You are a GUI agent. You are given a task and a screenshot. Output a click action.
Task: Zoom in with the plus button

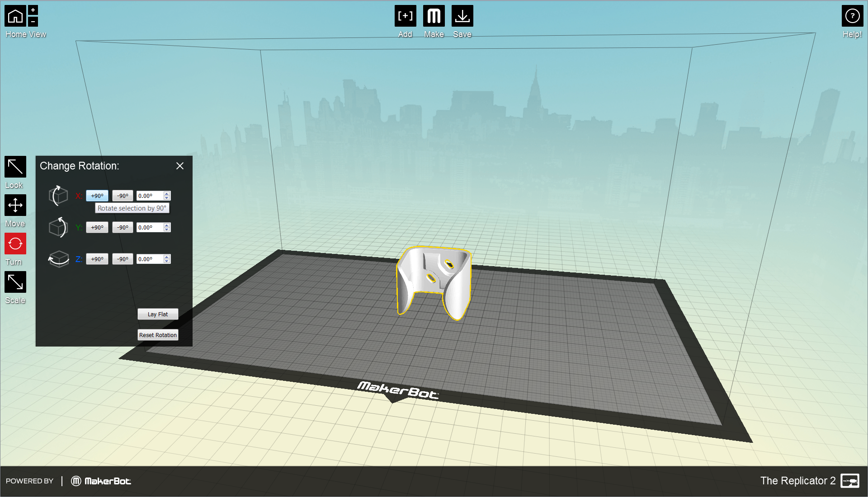pyautogui.click(x=33, y=10)
